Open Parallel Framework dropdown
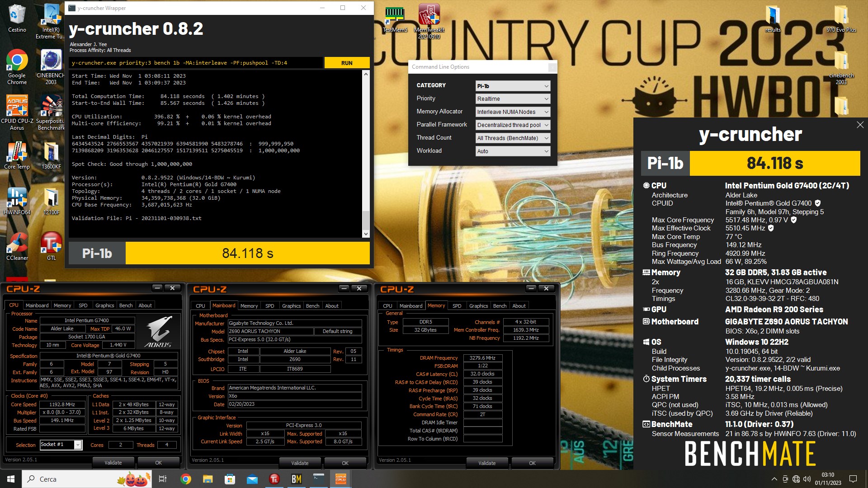This screenshot has height=488, width=868. [513, 125]
